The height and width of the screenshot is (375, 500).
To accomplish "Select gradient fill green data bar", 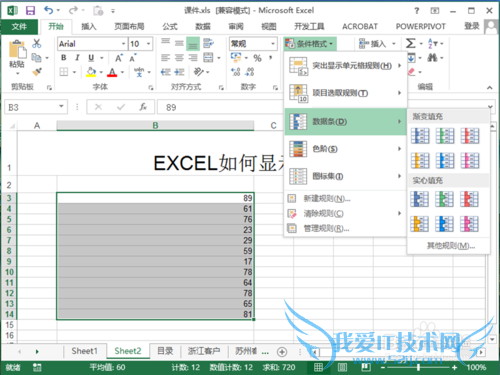I will [445, 136].
